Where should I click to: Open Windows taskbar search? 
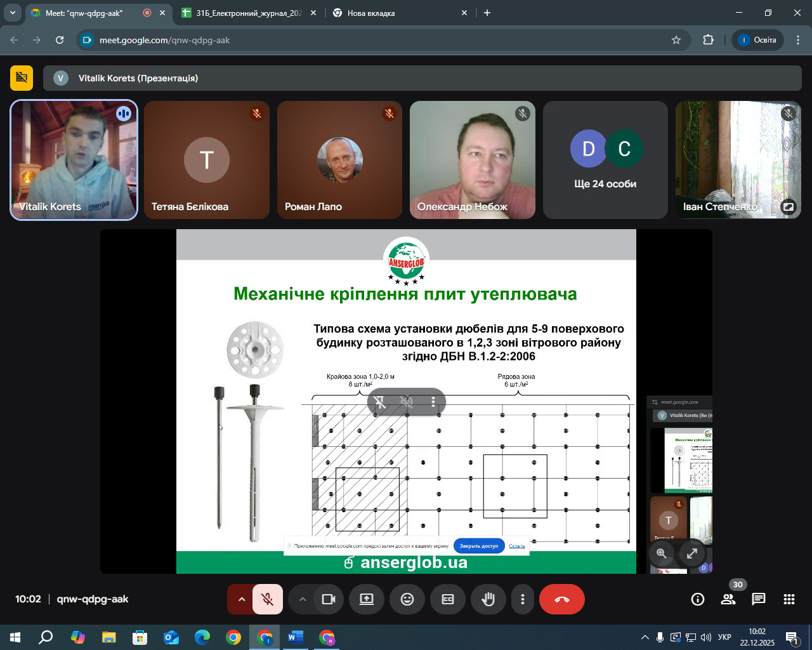46,637
